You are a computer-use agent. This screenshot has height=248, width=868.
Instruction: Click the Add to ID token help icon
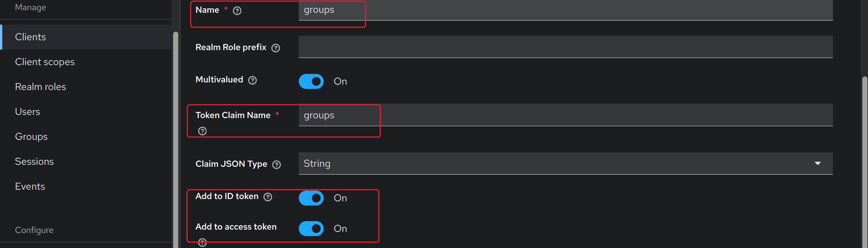coord(268,197)
